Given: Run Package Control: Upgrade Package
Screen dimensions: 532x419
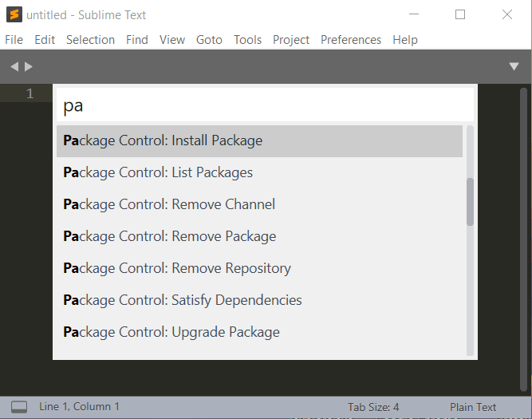Looking at the screenshot, I should point(259,333).
